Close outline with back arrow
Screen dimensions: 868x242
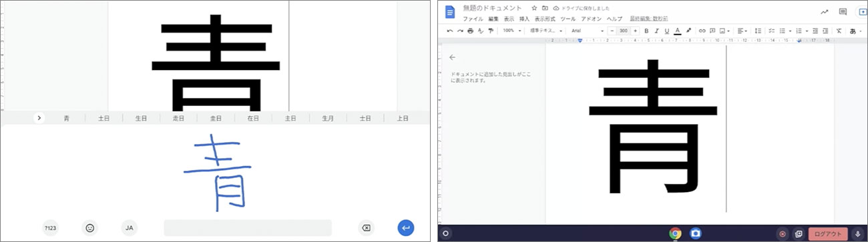453,57
